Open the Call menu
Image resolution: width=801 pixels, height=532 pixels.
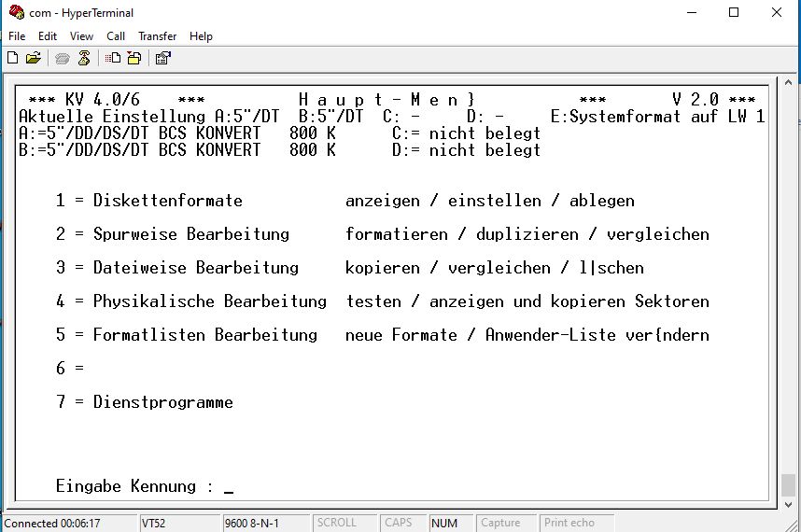pyautogui.click(x=116, y=36)
